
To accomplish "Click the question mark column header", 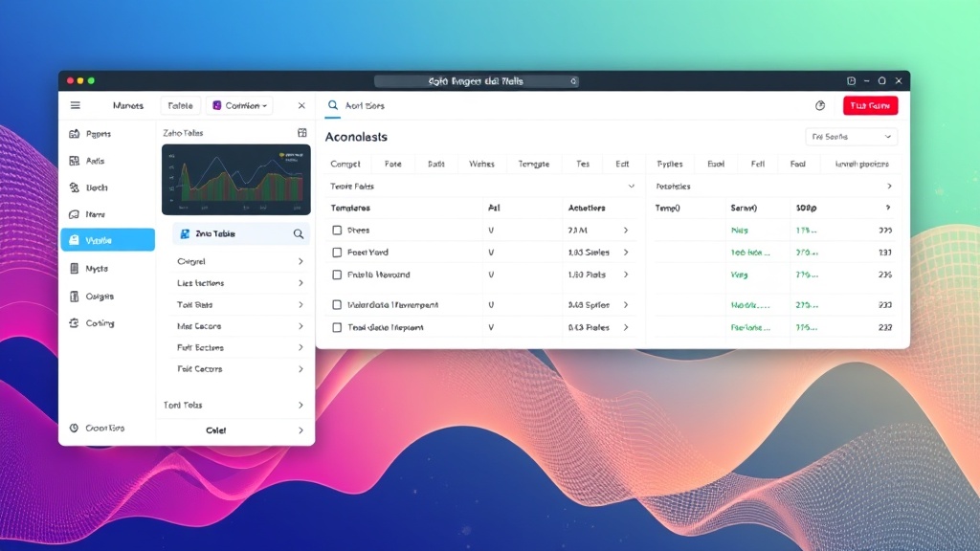I will [x=888, y=208].
